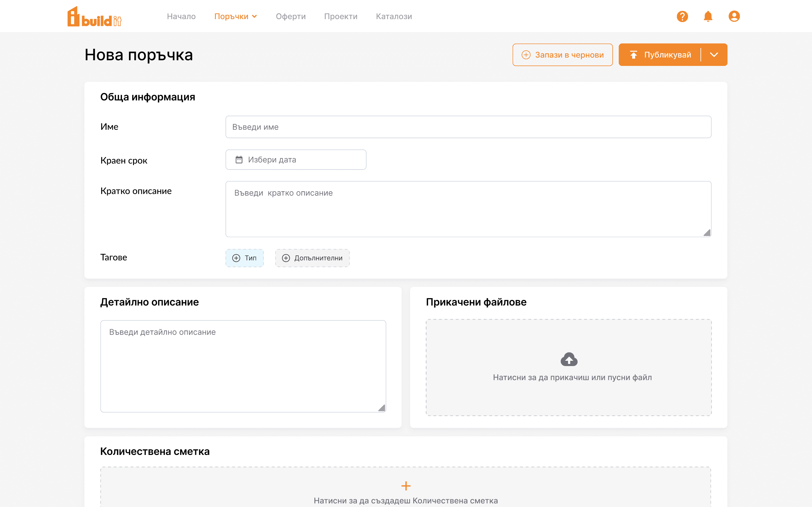Click the Краен срок label
The height and width of the screenshot is (507, 812).
[x=124, y=161]
